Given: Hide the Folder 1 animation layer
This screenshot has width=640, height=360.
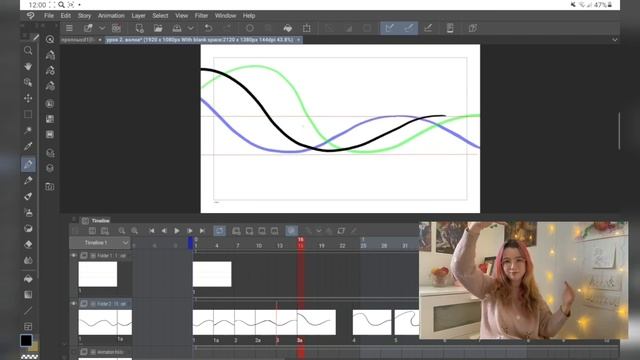Looking at the screenshot, I should (74, 256).
